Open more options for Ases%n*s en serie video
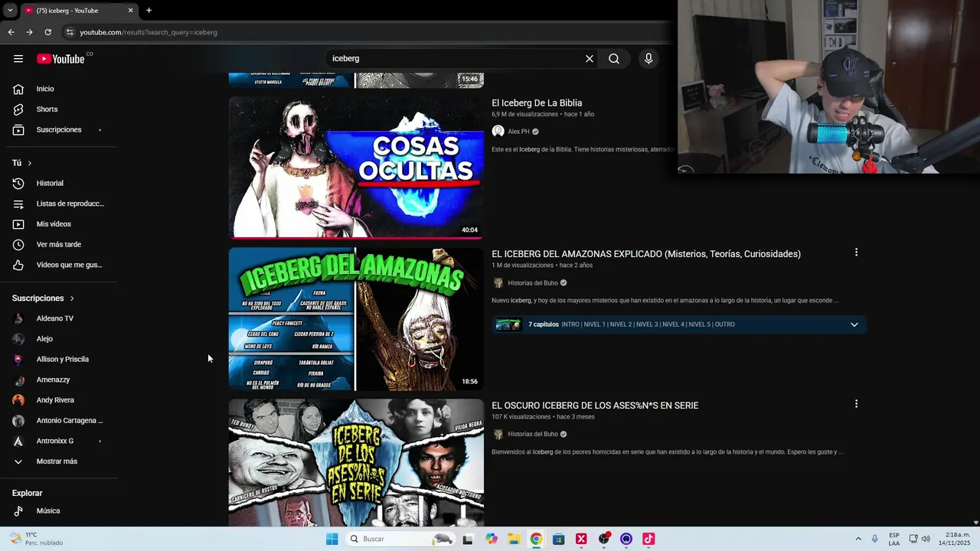980x551 pixels. click(x=856, y=404)
